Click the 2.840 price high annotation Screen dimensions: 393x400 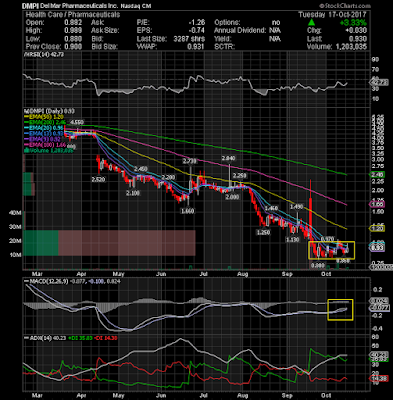(x=228, y=158)
